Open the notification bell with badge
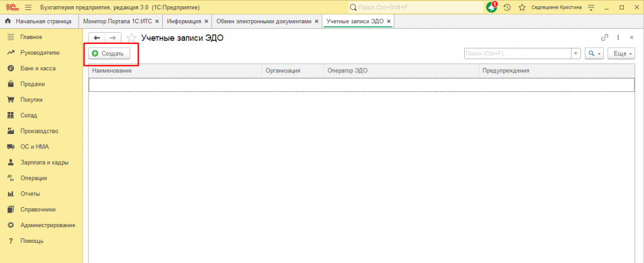 click(492, 7)
